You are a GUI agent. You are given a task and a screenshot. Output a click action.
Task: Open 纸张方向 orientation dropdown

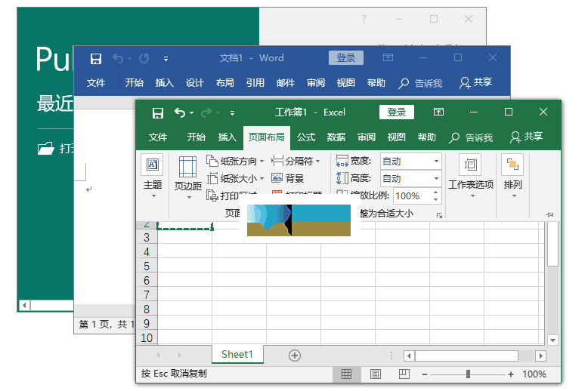(235, 161)
